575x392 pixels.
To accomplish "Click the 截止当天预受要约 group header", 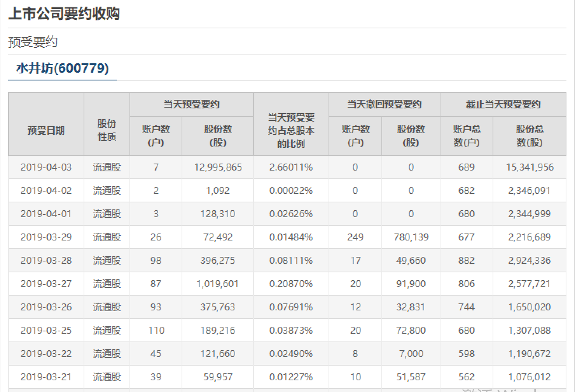I will tap(503, 105).
